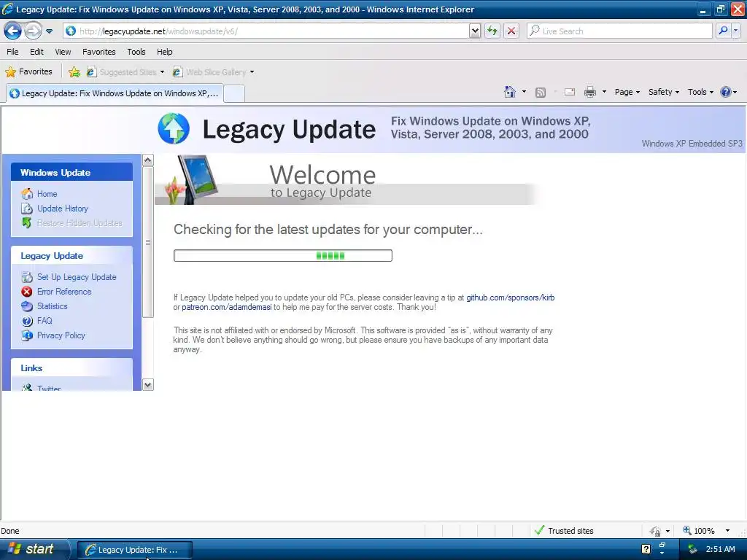Open the Tools menu in menu bar
The image size is (747, 560).
(136, 52)
